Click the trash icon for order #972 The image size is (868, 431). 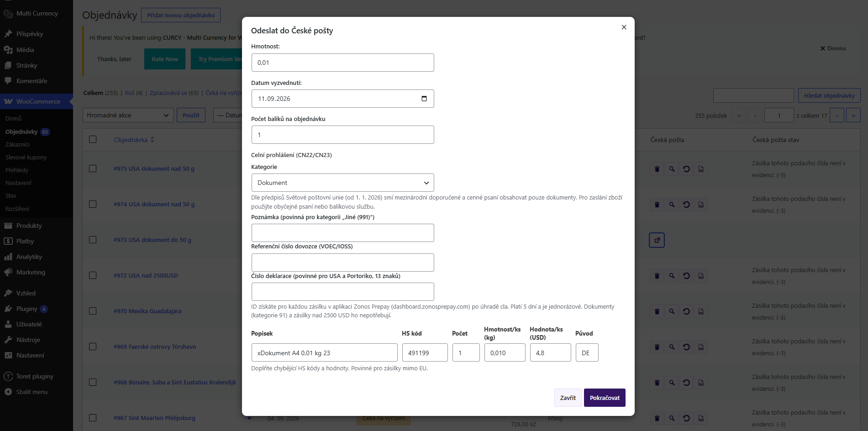tap(657, 276)
